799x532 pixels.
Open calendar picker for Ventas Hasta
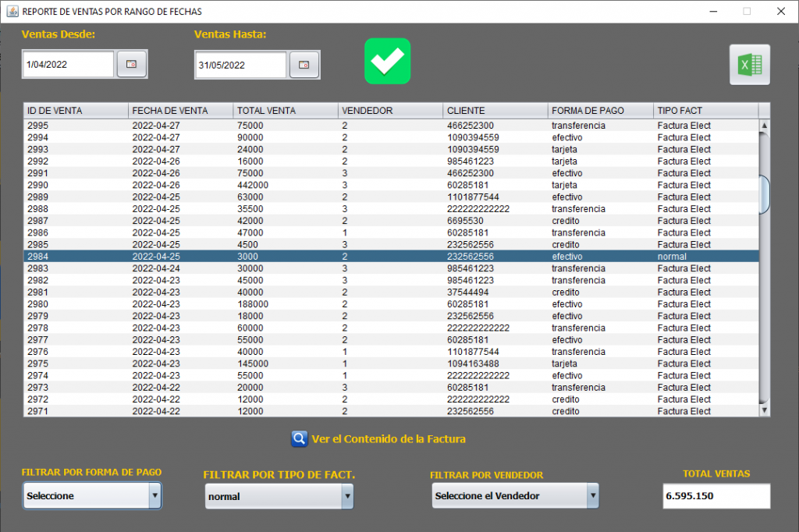click(x=304, y=65)
